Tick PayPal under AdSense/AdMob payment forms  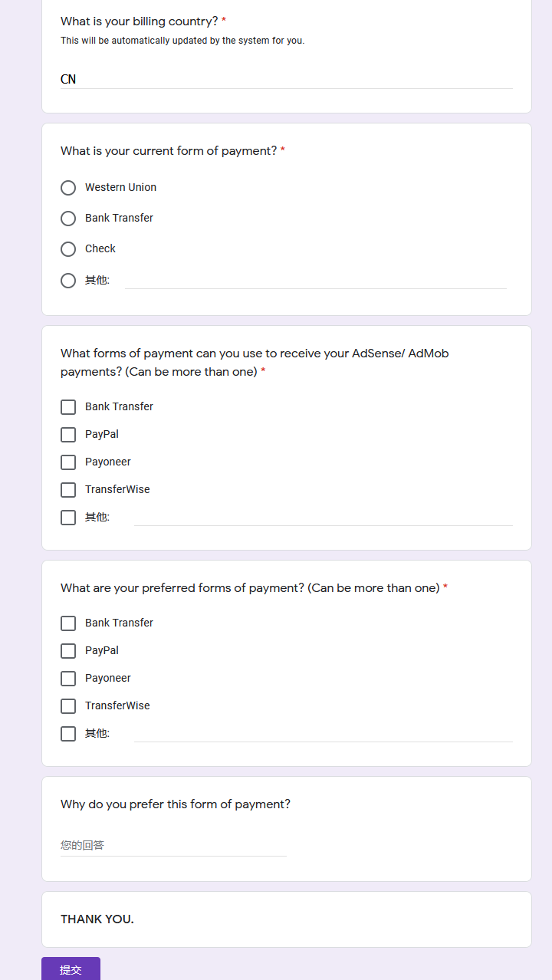point(68,435)
